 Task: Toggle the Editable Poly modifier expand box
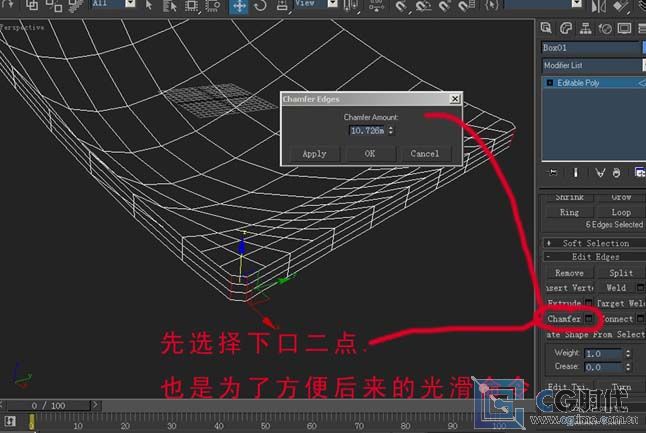pyautogui.click(x=549, y=83)
